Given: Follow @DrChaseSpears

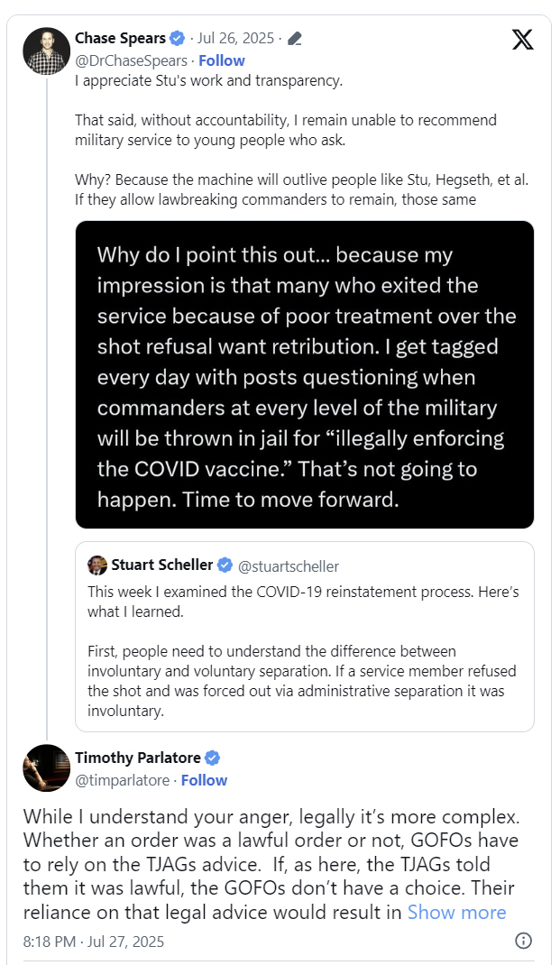Looking at the screenshot, I should (222, 60).
